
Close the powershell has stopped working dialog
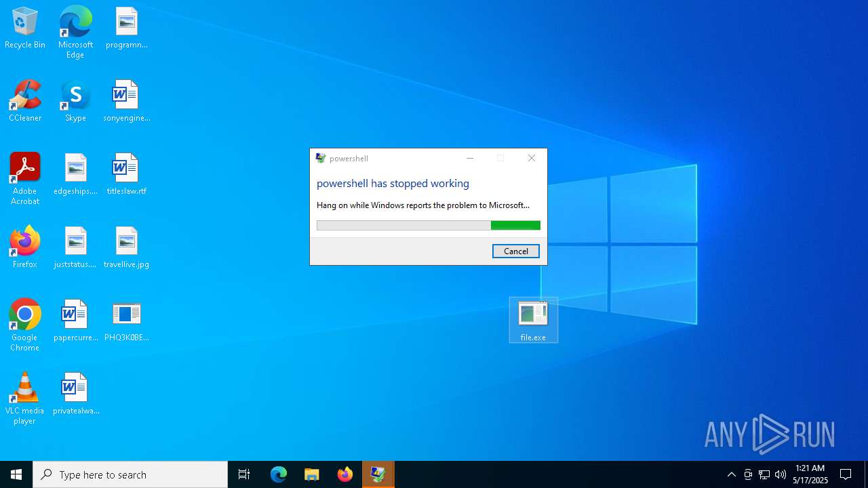pyautogui.click(x=532, y=158)
